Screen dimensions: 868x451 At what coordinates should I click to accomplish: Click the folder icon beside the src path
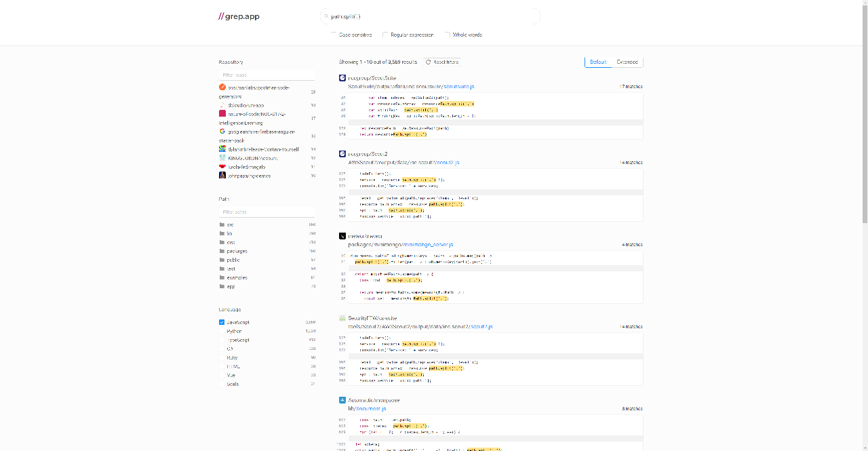click(222, 224)
